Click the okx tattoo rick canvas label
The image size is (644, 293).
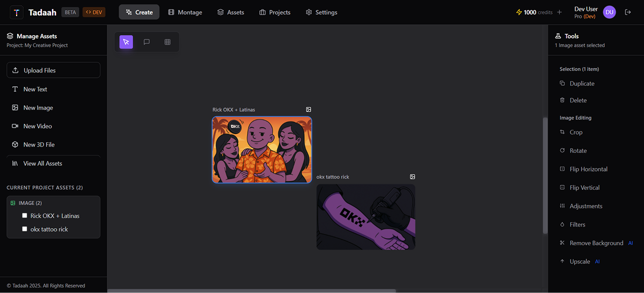click(333, 177)
